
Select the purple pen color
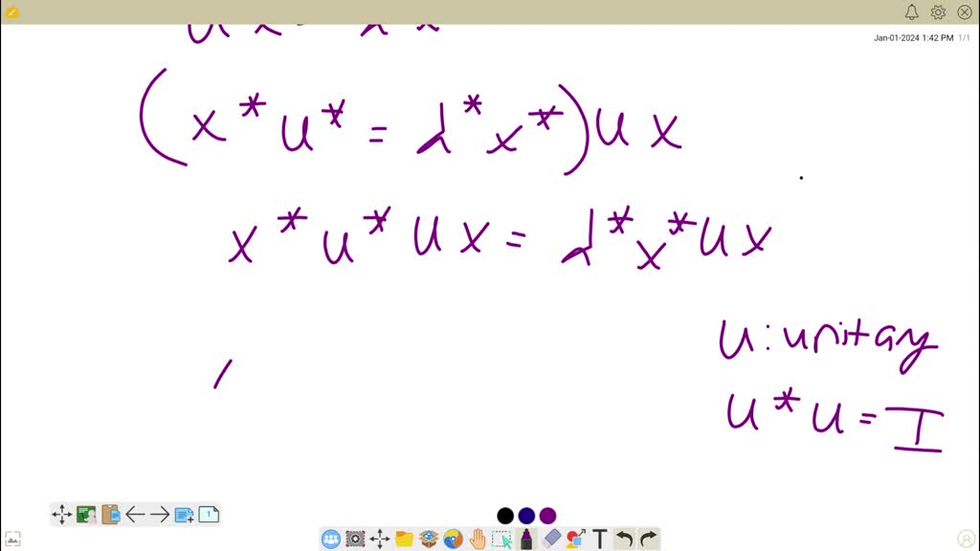pos(547,516)
